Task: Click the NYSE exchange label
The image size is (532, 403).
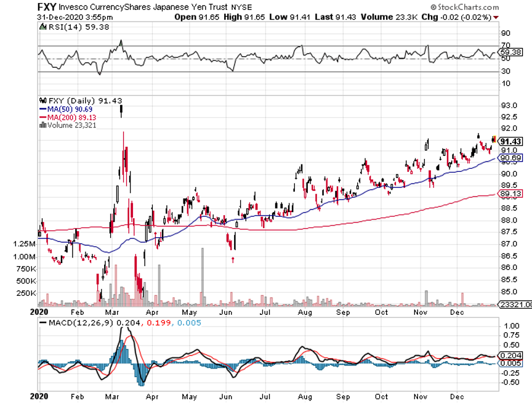Action: pyautogui.click(x=242, y=7)
